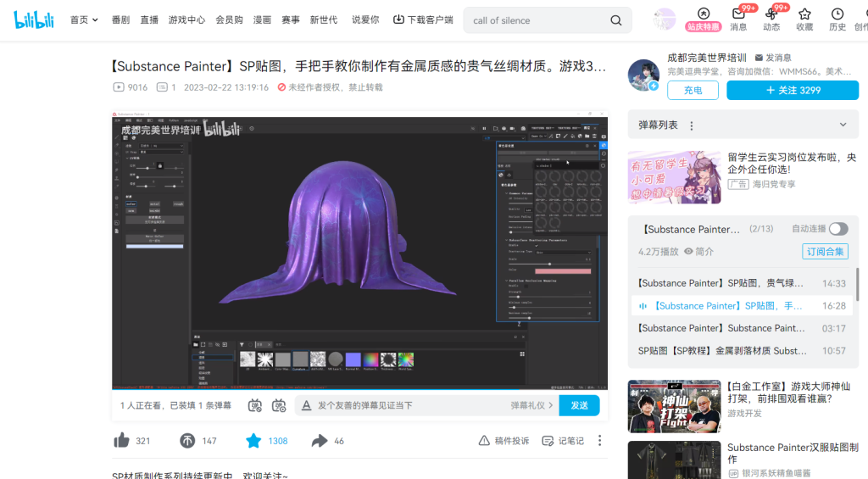
Task: Follow uploader with 关注 3299 button
Action: pyautogui.click(x=793, y=90)
